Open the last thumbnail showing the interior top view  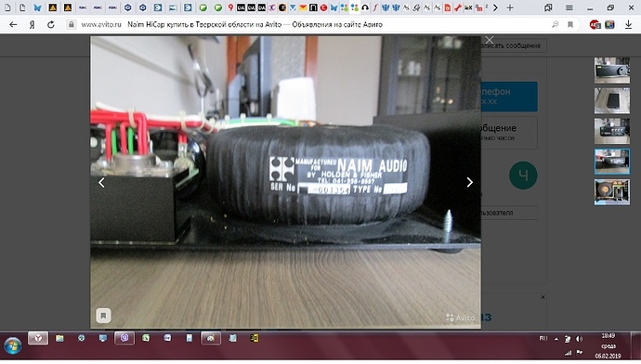point(612,192)
